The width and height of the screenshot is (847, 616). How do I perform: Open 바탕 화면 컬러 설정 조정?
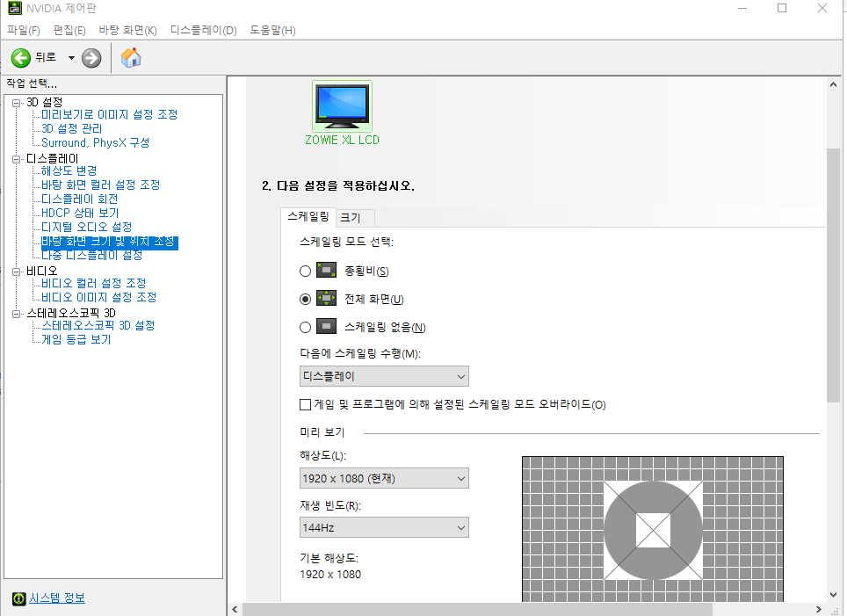(100, 185)
